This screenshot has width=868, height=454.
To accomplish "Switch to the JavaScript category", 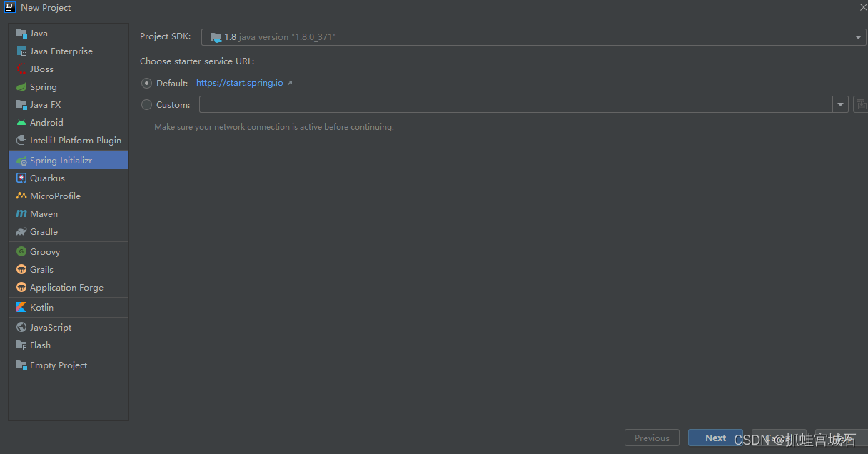I will click(50, 327).
